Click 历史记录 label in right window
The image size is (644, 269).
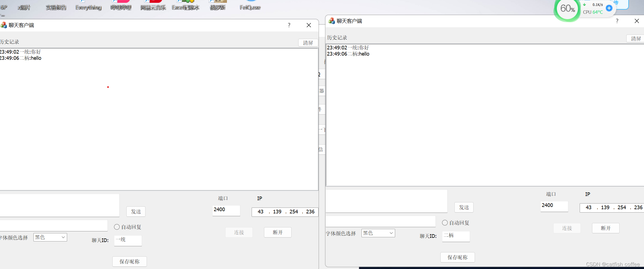pyautogui.click(x=337, y=38)
